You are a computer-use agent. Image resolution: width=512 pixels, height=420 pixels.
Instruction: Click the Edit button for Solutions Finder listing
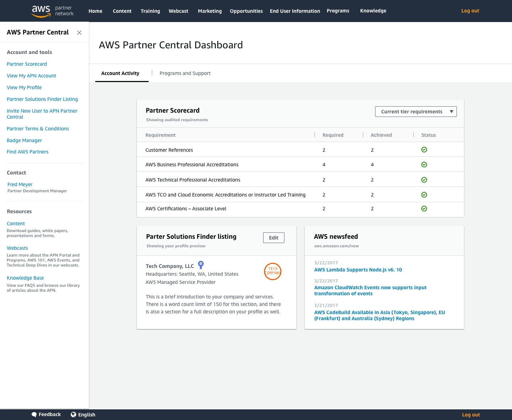pyautogui.click(x=274, y=238)
